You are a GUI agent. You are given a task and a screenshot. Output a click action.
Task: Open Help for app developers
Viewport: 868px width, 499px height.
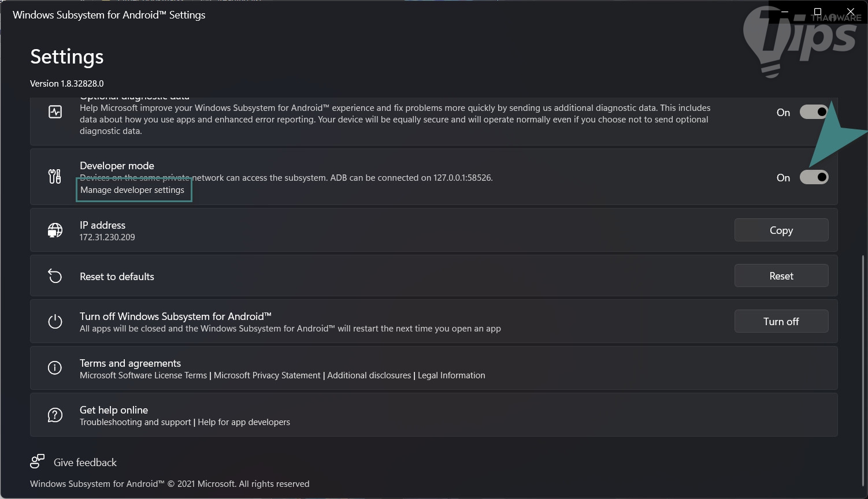[x=244, y=422]
